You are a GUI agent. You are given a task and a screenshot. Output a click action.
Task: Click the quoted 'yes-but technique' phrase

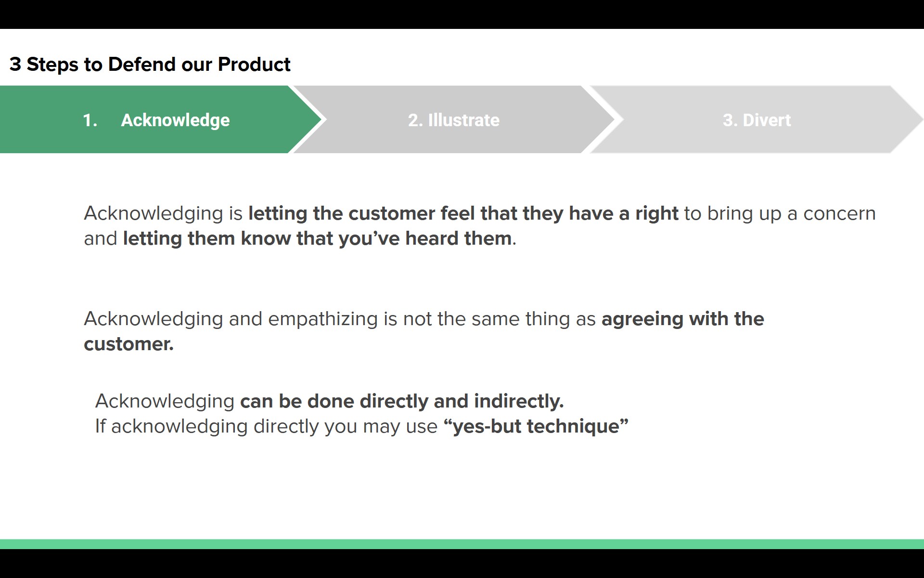536,426
